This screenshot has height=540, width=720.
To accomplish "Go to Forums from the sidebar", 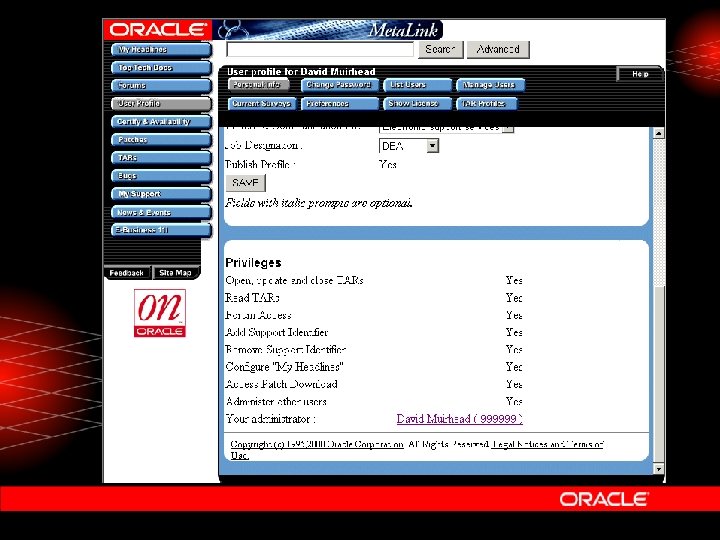I will pos(161,85).
